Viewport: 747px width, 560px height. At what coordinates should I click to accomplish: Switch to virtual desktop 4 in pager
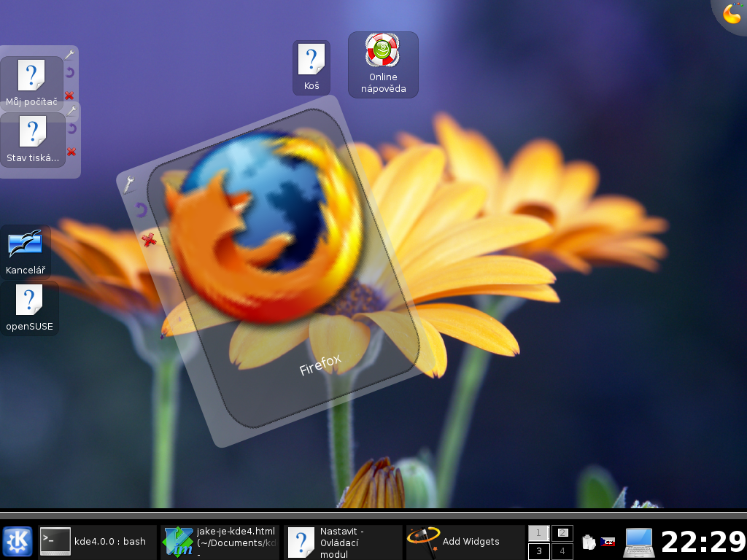coord(562,551)
